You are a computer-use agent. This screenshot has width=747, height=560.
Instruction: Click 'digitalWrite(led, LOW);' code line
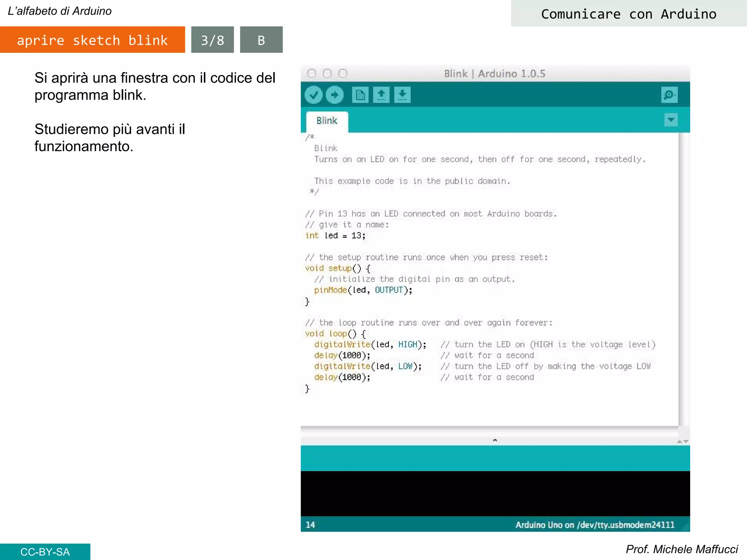click(368, 366)
